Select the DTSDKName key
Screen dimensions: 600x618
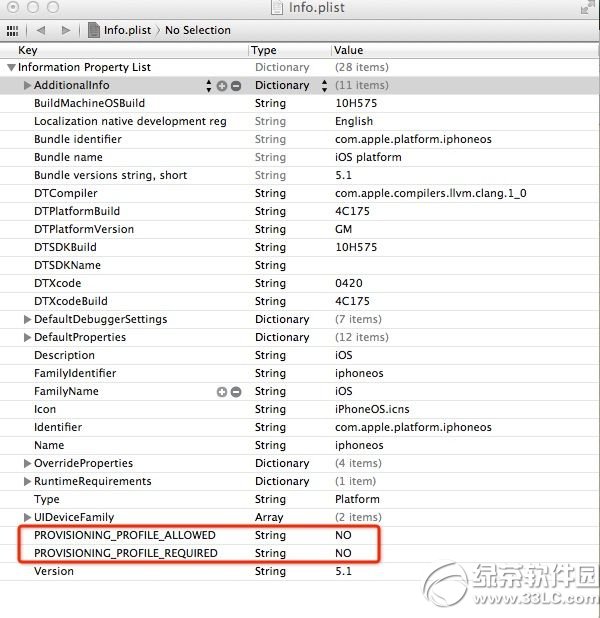pos(67,265)
